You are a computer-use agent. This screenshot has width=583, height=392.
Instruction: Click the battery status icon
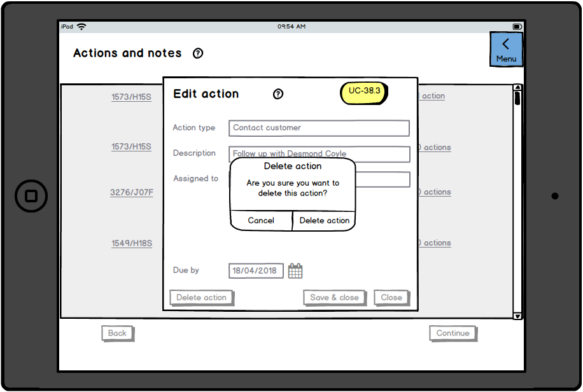[517, 26]
